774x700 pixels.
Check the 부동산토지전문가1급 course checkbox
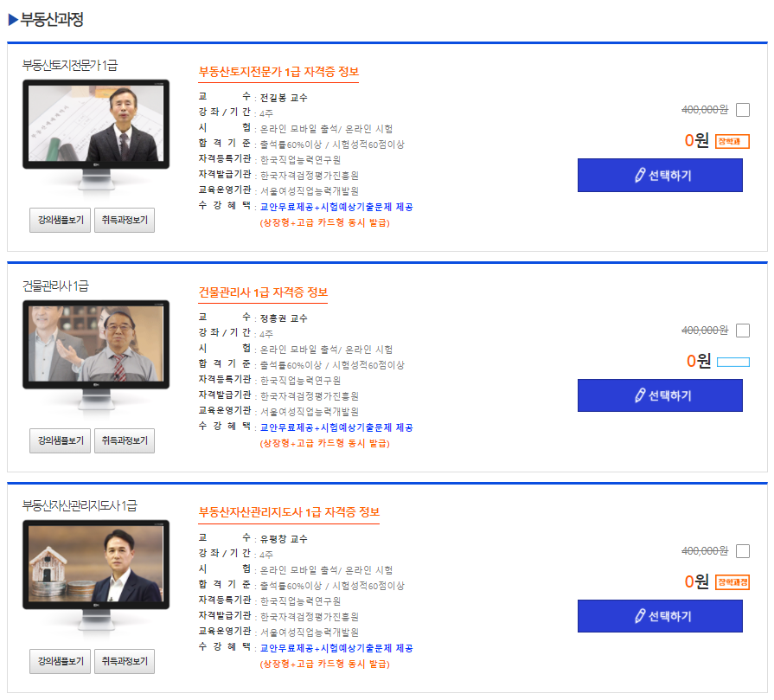click(742, 110)
